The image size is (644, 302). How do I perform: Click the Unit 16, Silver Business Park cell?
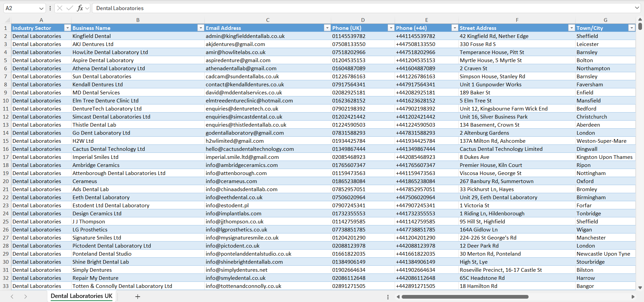pyautogui.click(x=517, y=117)
